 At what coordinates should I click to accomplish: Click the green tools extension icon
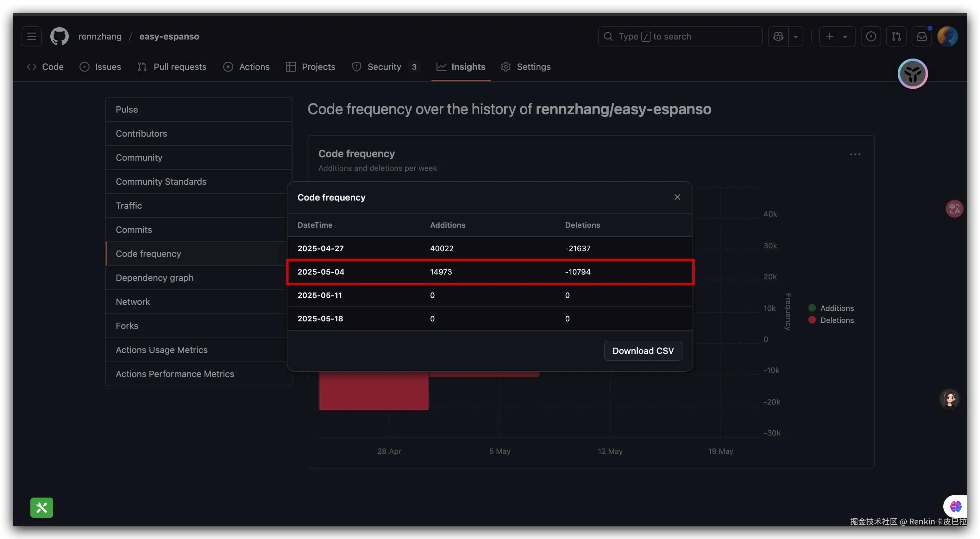(42, 507)
